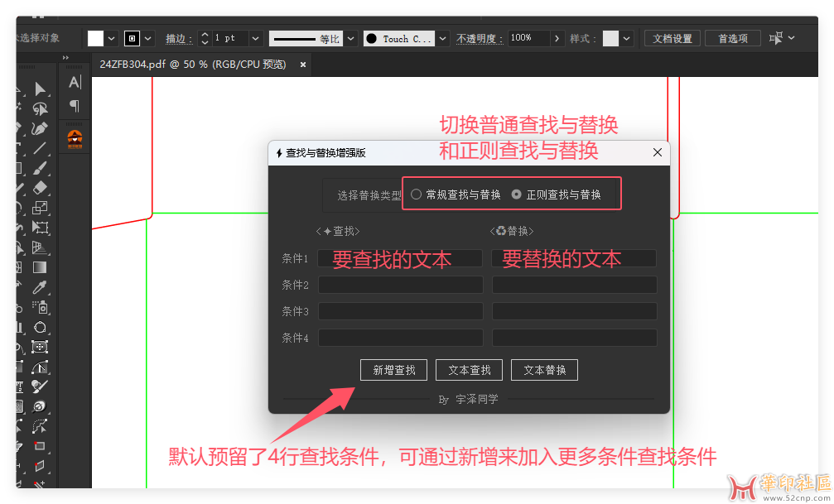The width and height of the screenshot is (834, 504).
Task: Open the Touch C... brush dropdown
Action: 442,38
